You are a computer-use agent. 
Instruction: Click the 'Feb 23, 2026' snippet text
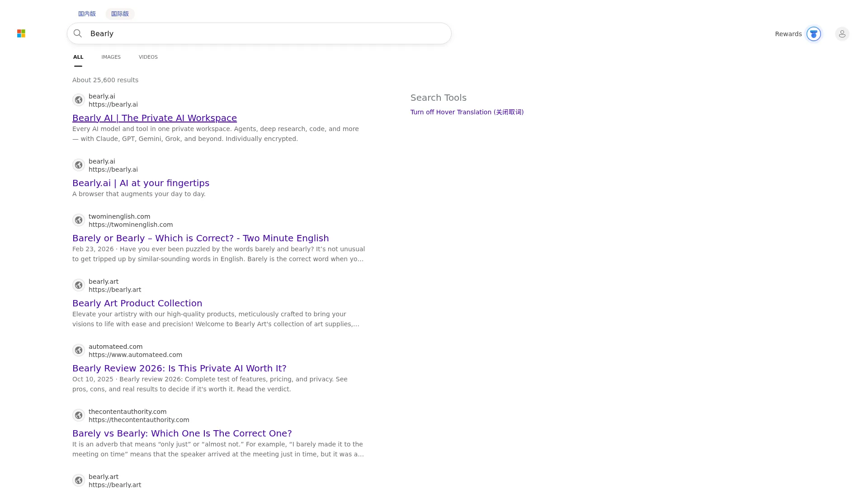218,254
